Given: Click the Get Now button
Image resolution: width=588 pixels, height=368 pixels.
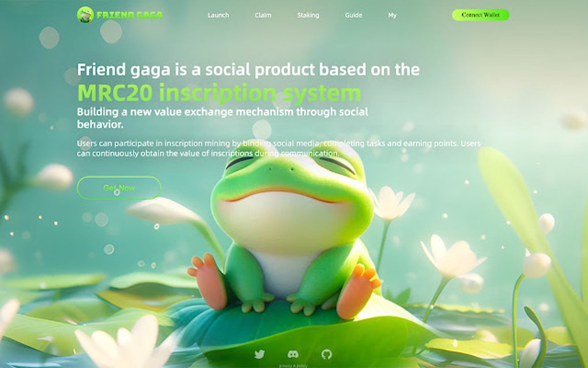Looking at the screenshot, I should (x=119, y=187).
